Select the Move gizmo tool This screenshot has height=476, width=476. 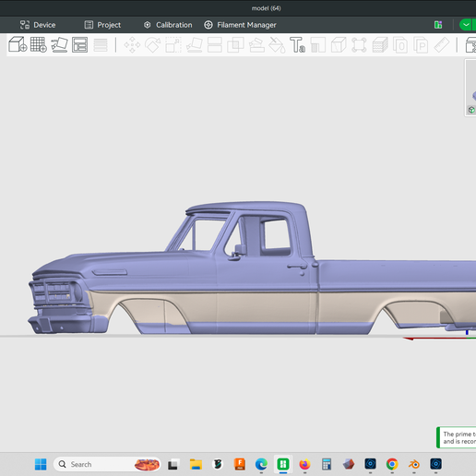coord(132,45)
